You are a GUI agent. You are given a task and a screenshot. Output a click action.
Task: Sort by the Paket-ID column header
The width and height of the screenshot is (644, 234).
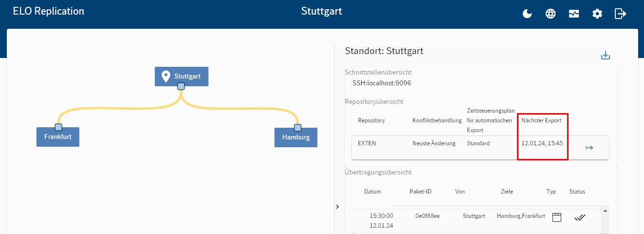tap(420, 192)
